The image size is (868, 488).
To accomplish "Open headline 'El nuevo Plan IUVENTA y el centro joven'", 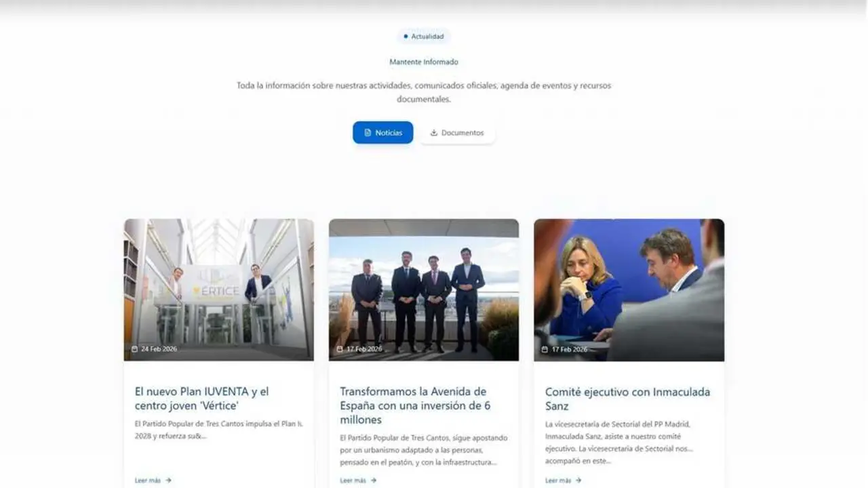I will coord(202,399).
